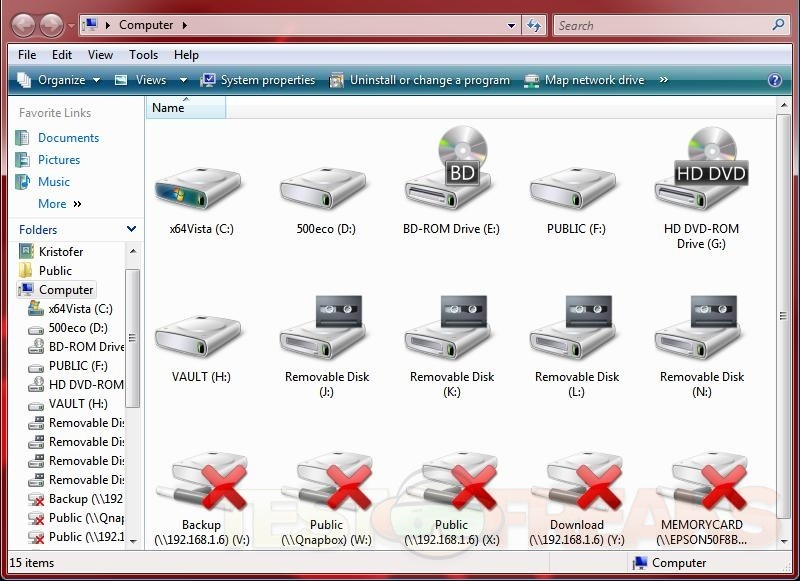Open the Edit menu
Image resolution: width=800 pixels, height=581 pixels.
62,55
